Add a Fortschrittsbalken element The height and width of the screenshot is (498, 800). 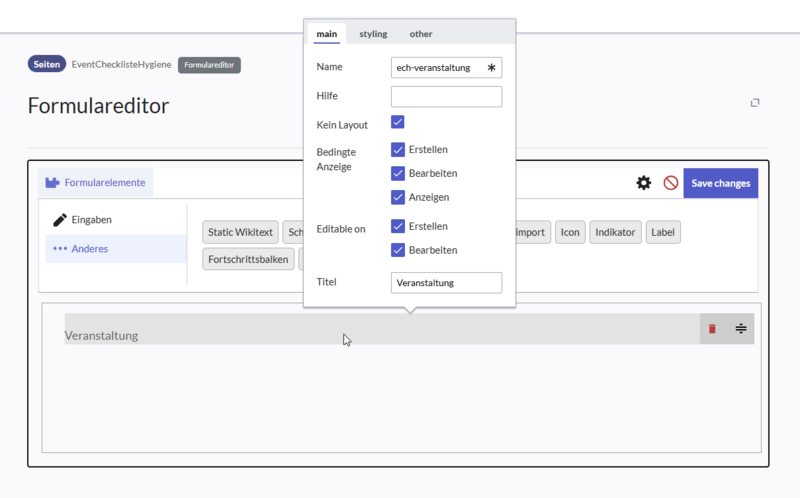pyautogui.click(x=248, y=259)
